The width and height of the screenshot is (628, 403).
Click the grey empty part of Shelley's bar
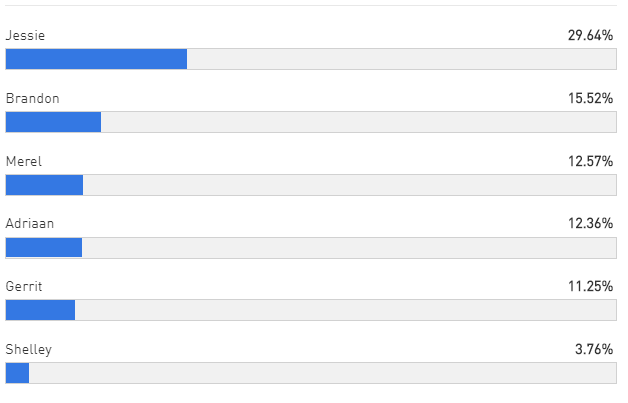click(x=322, y=373)
